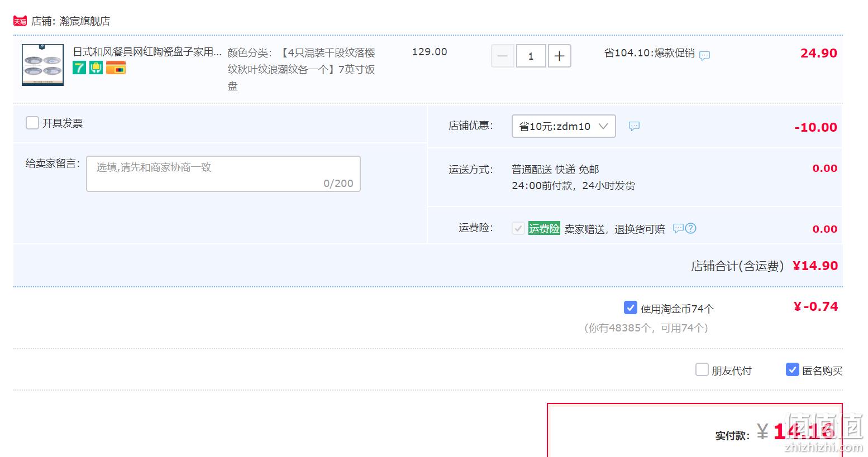
Task: Toggle the 运费险 shipping insurance checkbox
Action: pyautogui.click(x=518, y=228)
